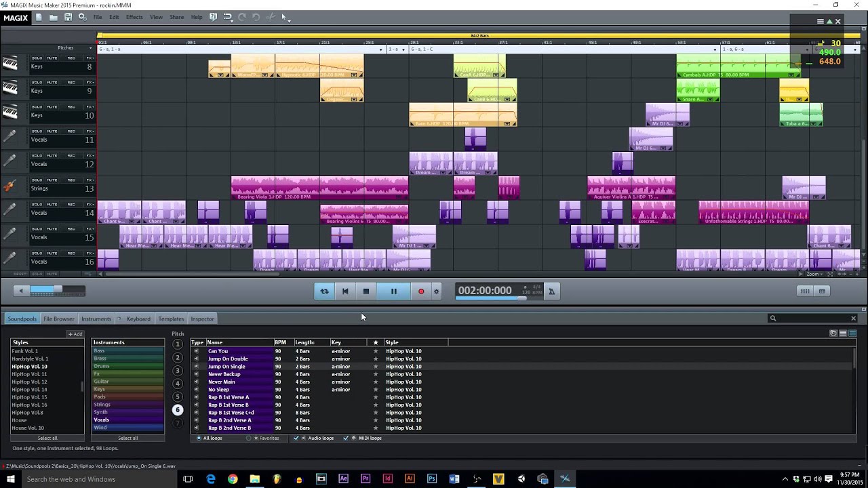868x488 pixels.
Task: Open the Share menu
Action: pyautogui.click(x=176, y=17)
